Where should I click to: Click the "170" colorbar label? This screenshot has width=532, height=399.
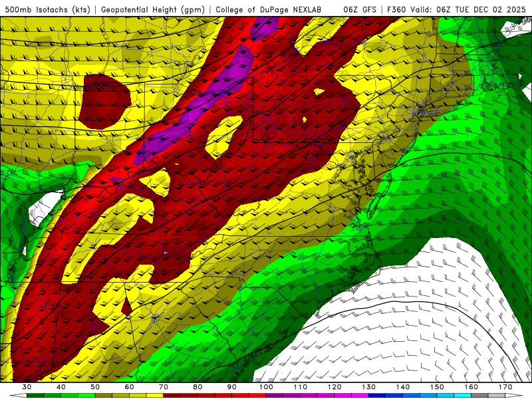pyautogui.click(x=505, y=387)
